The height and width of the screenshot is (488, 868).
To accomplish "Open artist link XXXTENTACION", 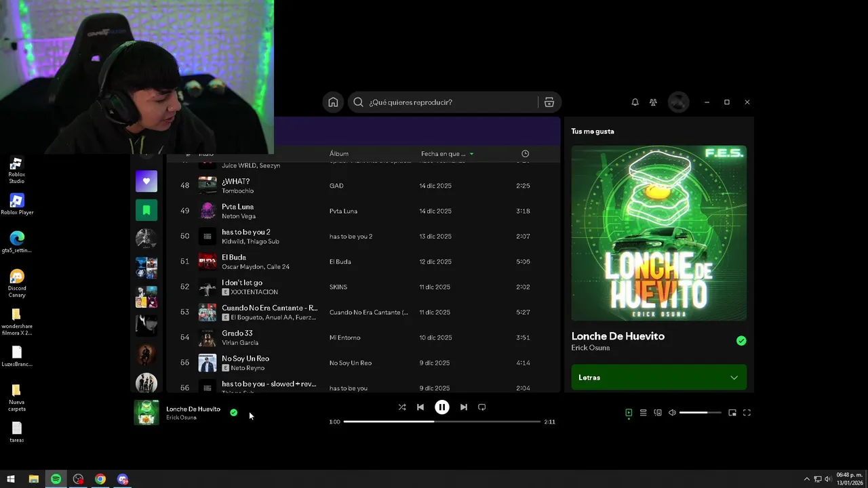I will click(254, 292).
